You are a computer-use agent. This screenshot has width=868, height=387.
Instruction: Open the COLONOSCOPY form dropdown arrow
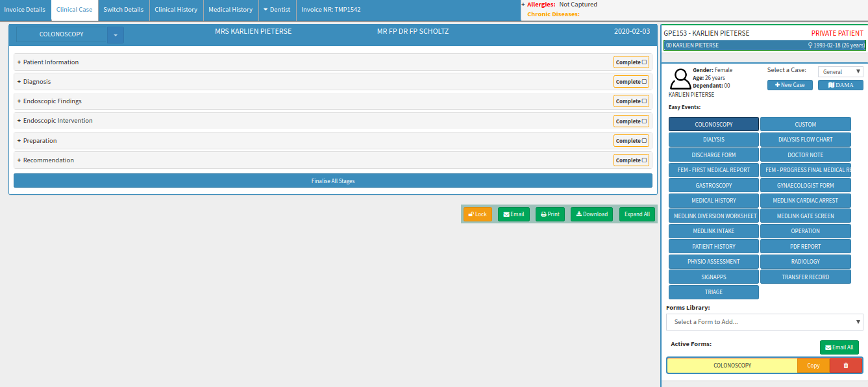click(x=116, y=34)
